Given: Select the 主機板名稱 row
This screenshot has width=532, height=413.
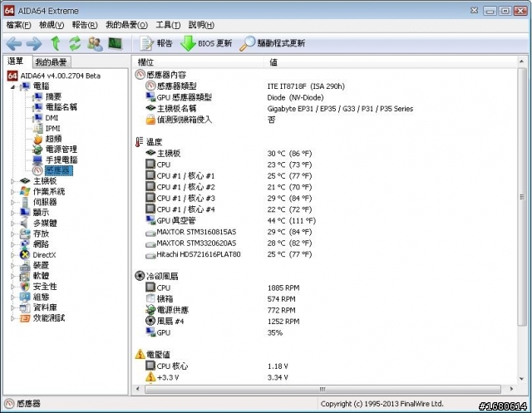Looking at the screenshot, I should tap(326, 109).
